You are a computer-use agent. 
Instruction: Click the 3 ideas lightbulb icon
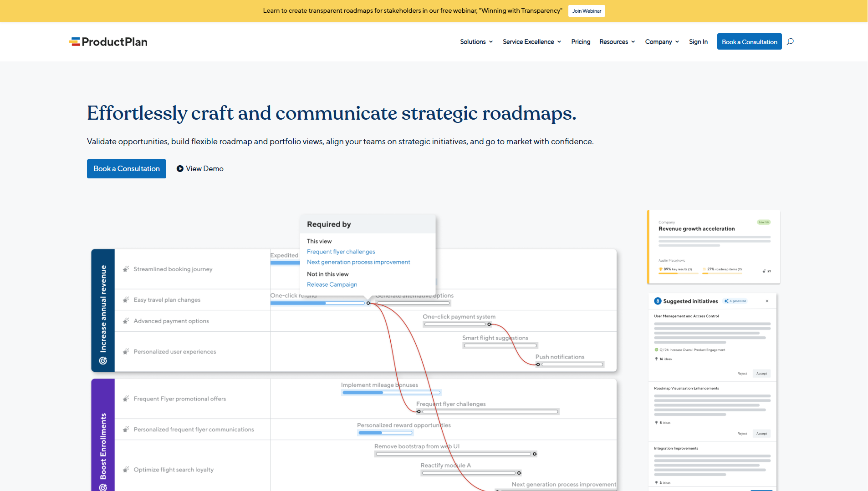(x=656, y=482)
